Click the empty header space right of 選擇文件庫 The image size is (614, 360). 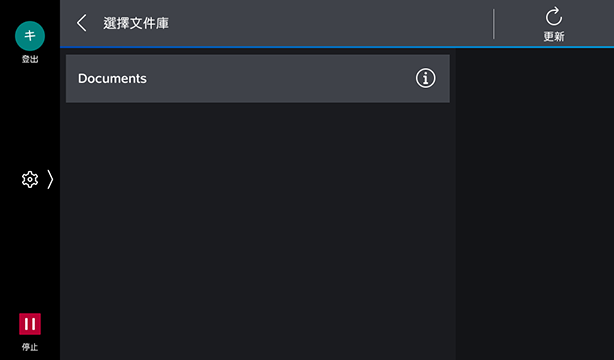pos(329,23)
